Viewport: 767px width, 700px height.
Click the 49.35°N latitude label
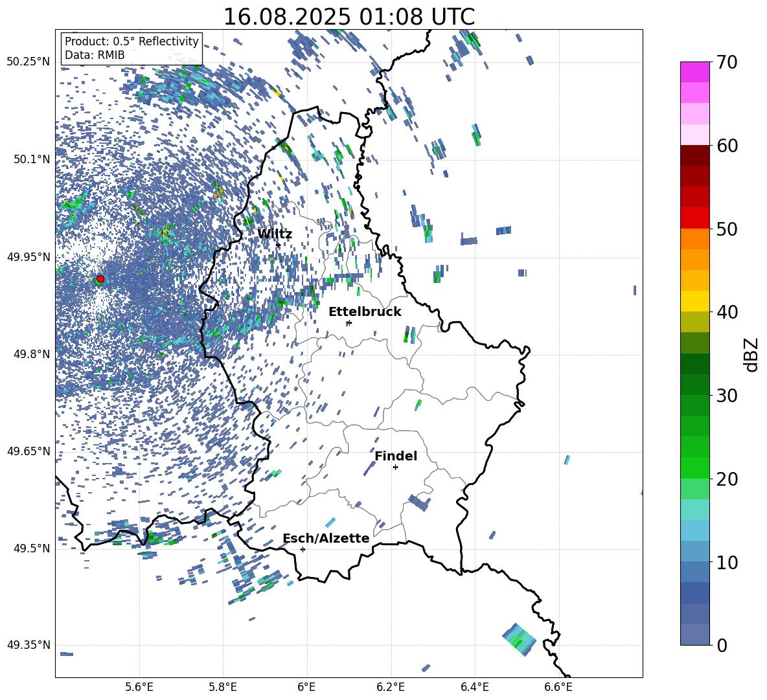point(29,645)
